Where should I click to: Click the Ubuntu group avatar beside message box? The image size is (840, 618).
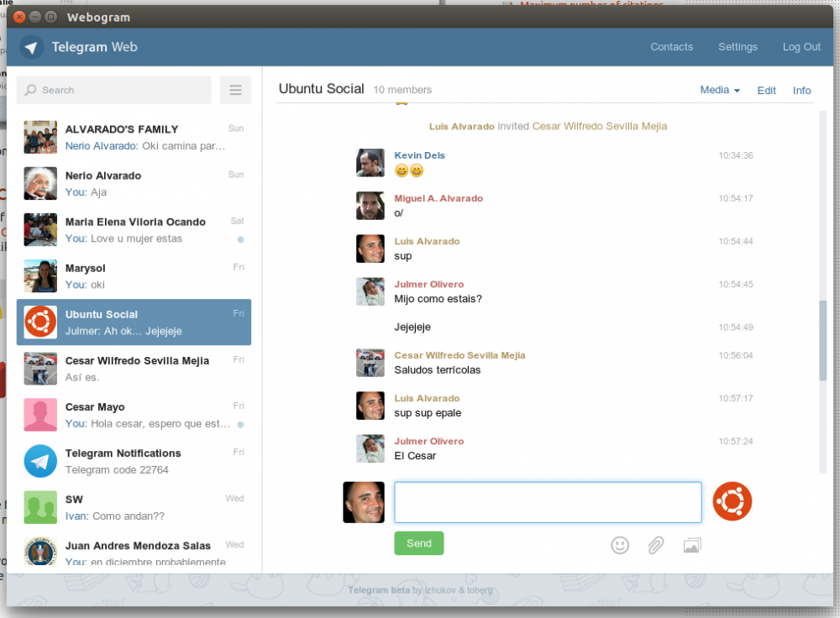[732, 502]
